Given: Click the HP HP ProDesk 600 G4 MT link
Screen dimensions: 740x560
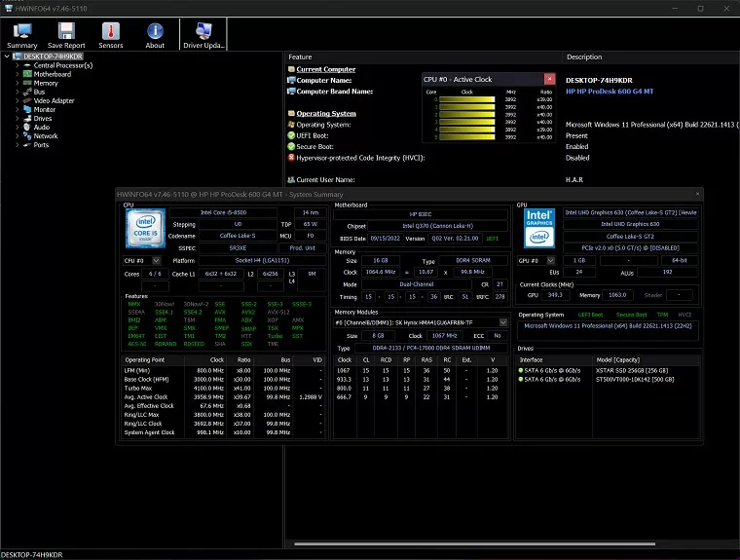Looking at the screenshot, I should click(x=610, y=92).
